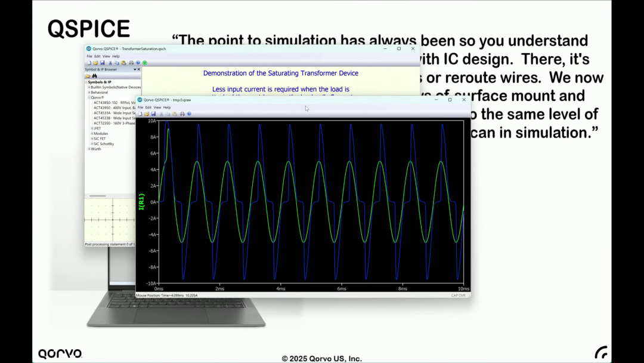Screen dimensions: 644x363
Task: Maximize the tmp.0.qraw waveform window
Action: click(x=450, y=100)
